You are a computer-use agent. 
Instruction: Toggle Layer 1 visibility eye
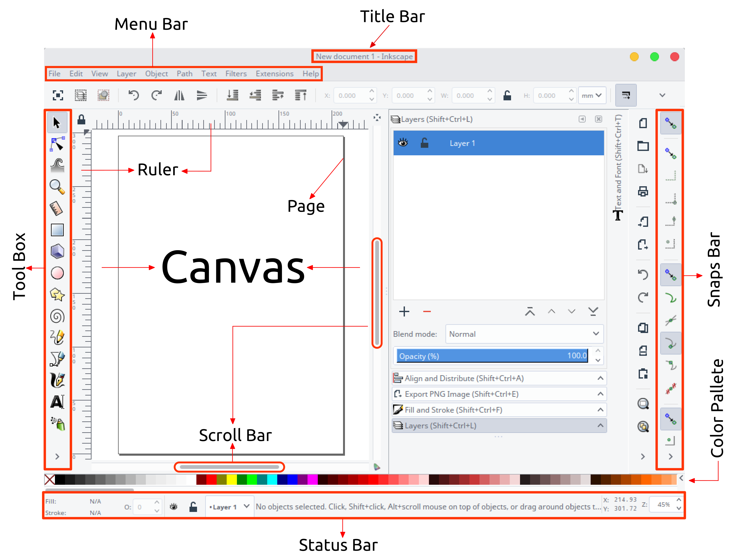tap(403, 143)
